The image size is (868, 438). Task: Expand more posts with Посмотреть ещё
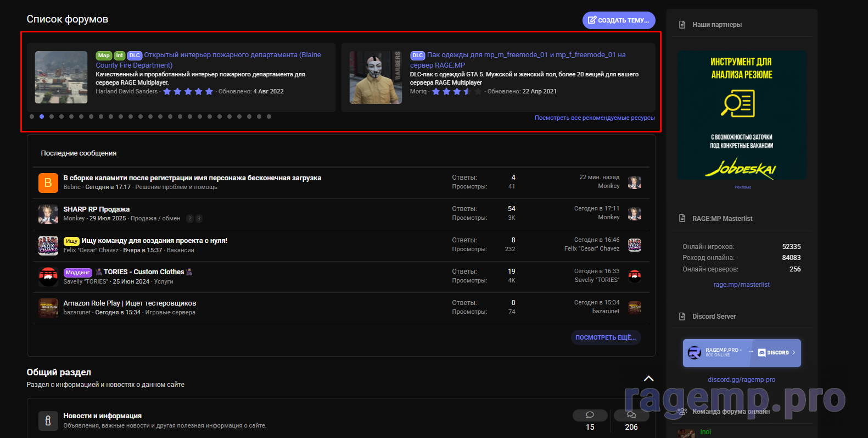(605, 337)
